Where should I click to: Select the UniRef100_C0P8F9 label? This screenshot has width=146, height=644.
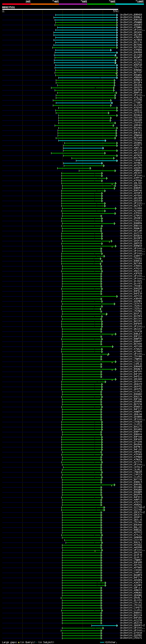[x=131, y=161]
